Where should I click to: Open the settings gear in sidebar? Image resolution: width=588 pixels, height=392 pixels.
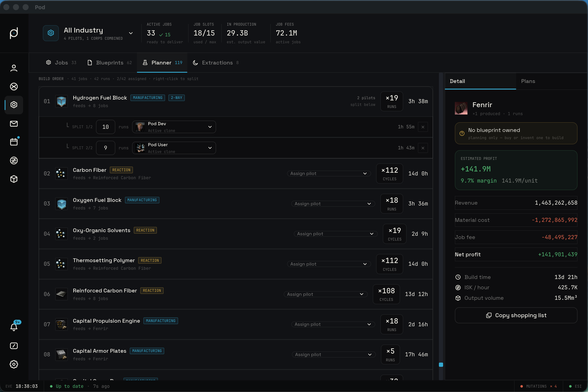[x=14, y=364]
